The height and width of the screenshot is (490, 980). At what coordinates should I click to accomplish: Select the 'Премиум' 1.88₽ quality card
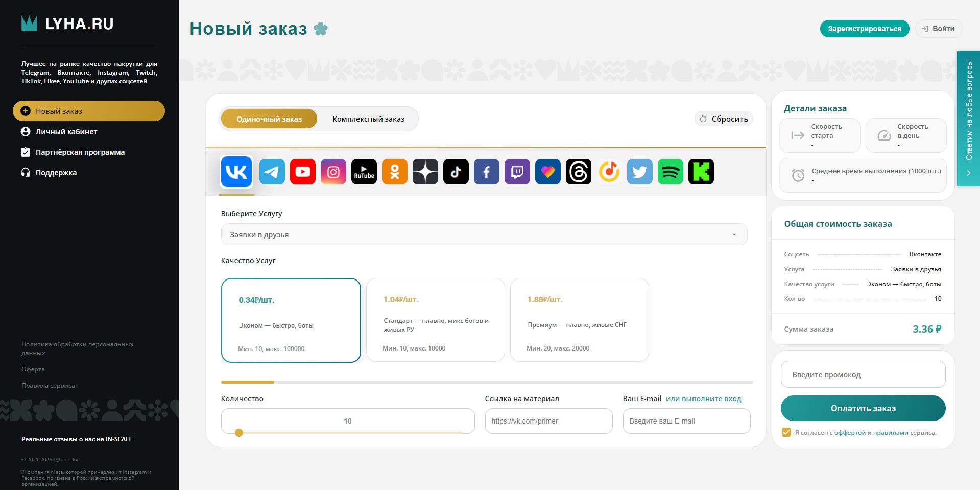(580, 320)
